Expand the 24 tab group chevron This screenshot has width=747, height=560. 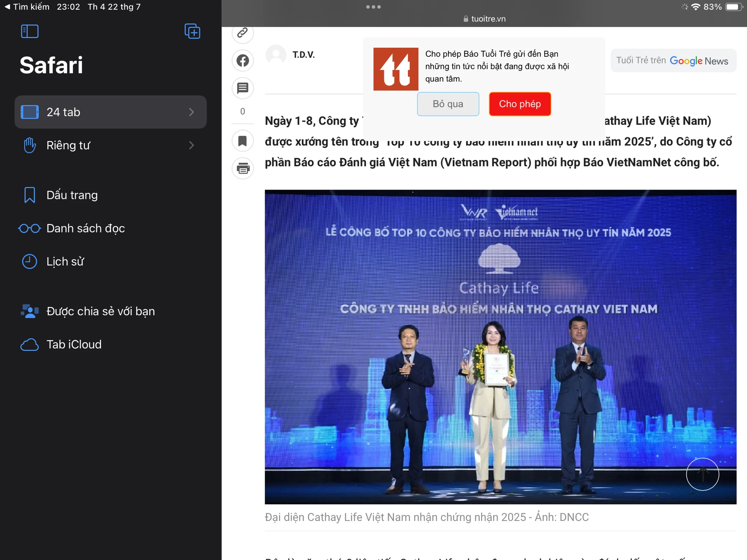tap(191, 112)
